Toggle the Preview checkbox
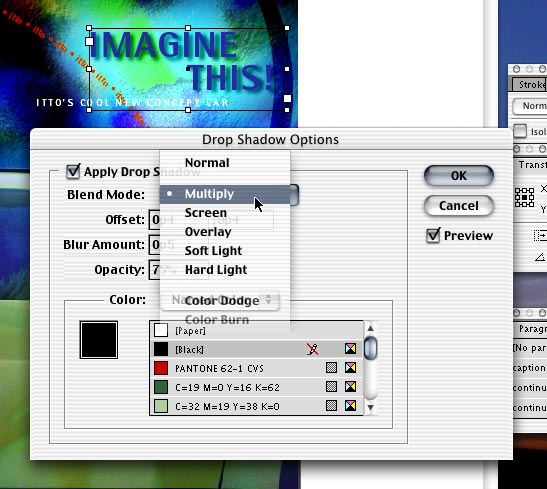Screen dimensions: 547x489 click(x=433, y=235)
